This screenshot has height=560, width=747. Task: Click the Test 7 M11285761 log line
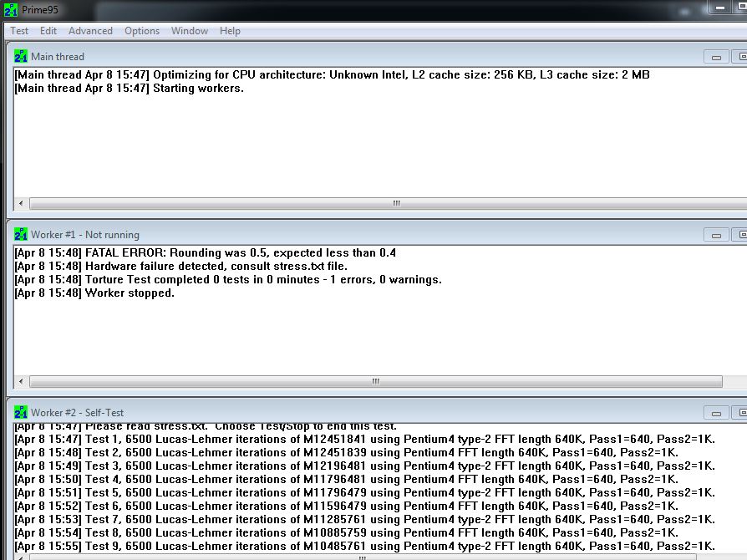[x=365, y=519]
